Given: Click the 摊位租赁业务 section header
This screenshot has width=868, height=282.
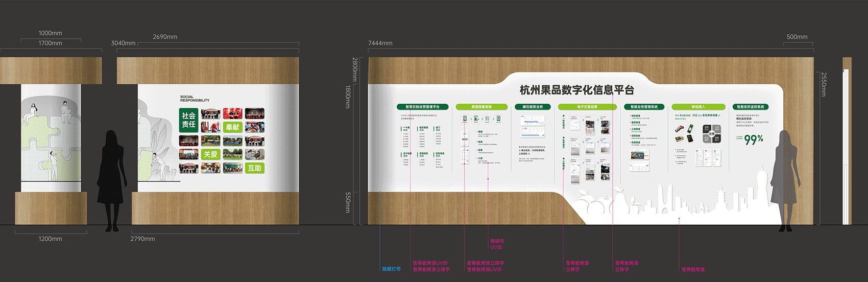Looking at the screenshot, I should click(533, 107).
